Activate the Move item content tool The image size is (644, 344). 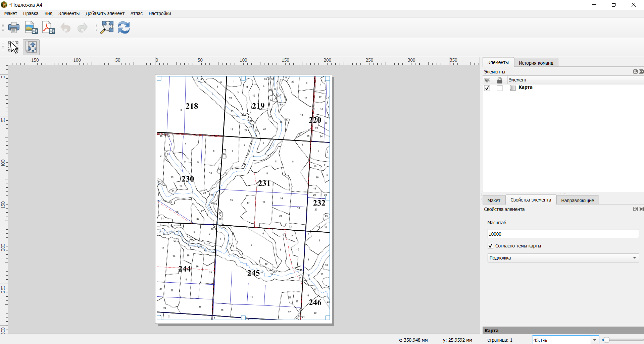tap(31, 47)
